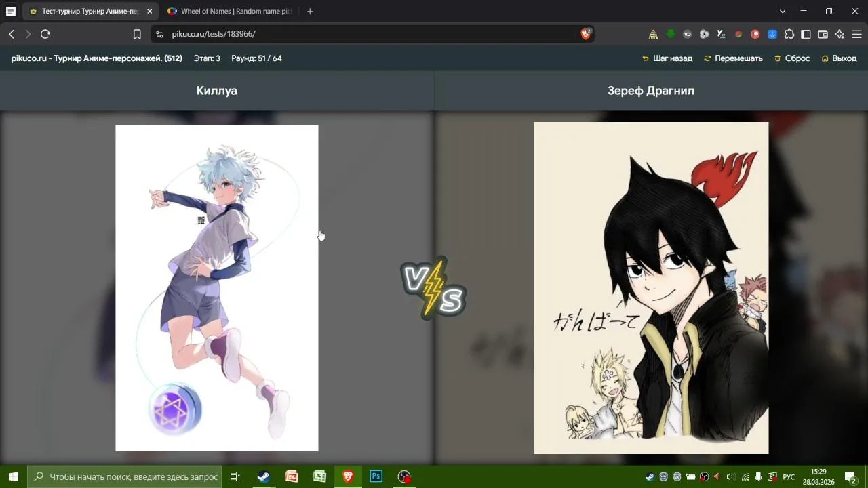This screenshot has height=488, width=868.
Task: Open site settings icon in address bar
Action: coord(159,34)
